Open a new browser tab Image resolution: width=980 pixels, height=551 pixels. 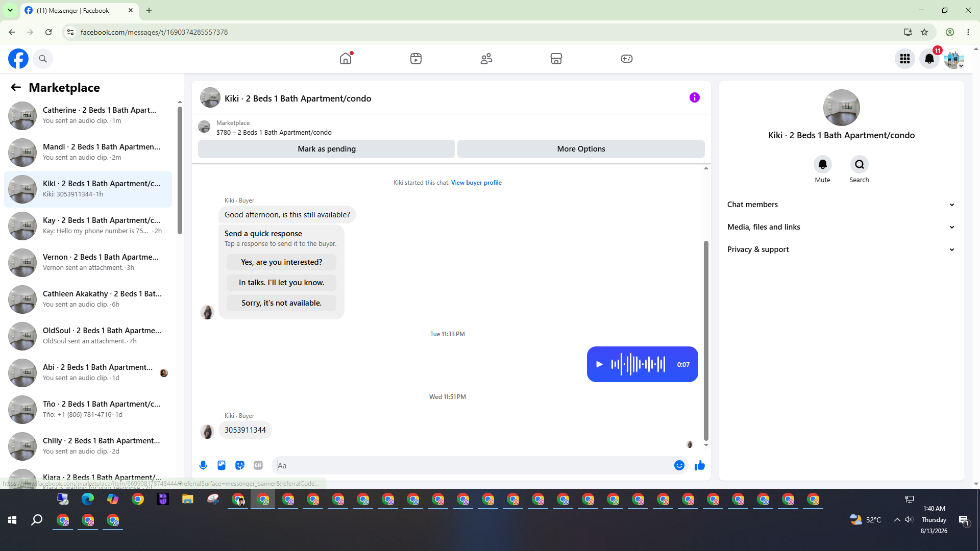[x=149, y=10]
